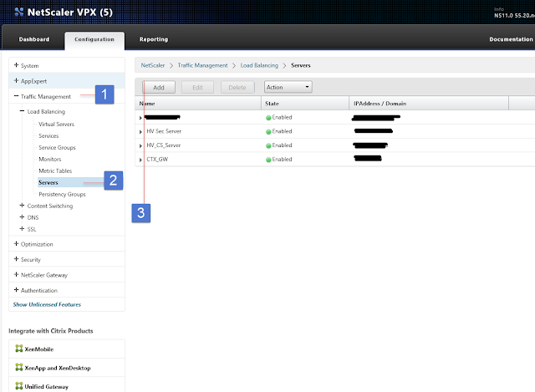Sort by IPAddress / Domain column header
Screen dimensions: 535x392
429,104
